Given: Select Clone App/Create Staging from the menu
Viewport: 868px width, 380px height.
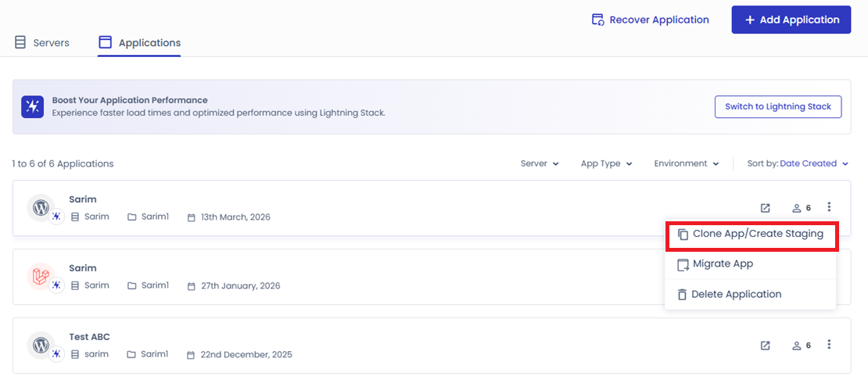Looking at the screenshot, I should point(751,235).
